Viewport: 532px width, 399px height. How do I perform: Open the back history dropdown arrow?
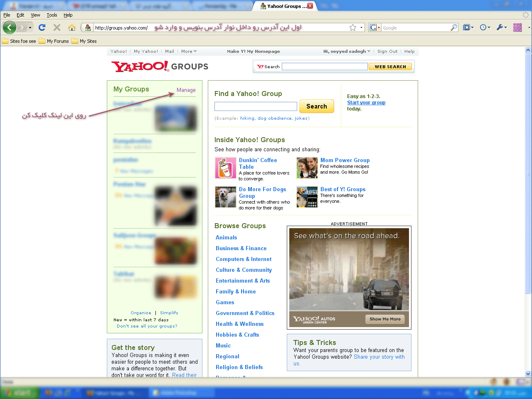pos(30,28)
